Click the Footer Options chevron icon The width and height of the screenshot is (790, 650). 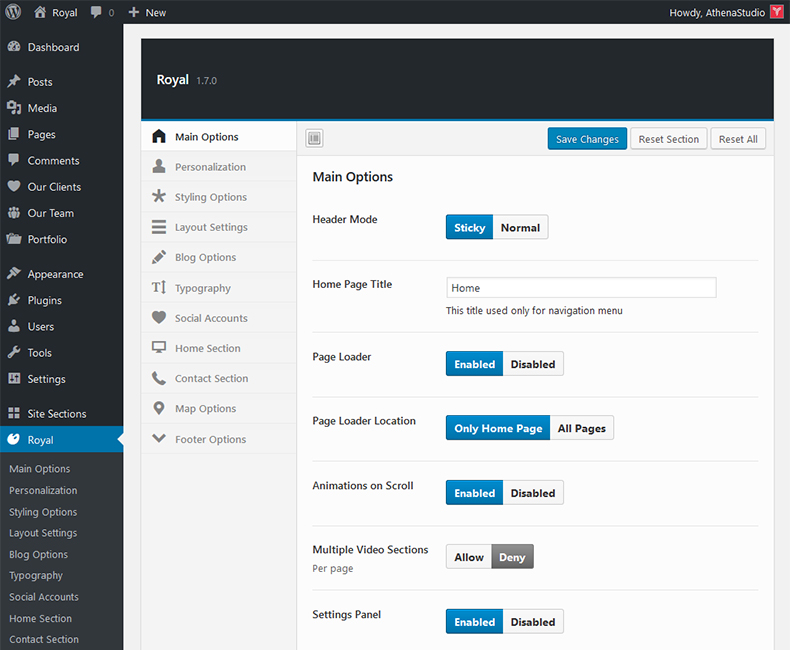(159, 438)
